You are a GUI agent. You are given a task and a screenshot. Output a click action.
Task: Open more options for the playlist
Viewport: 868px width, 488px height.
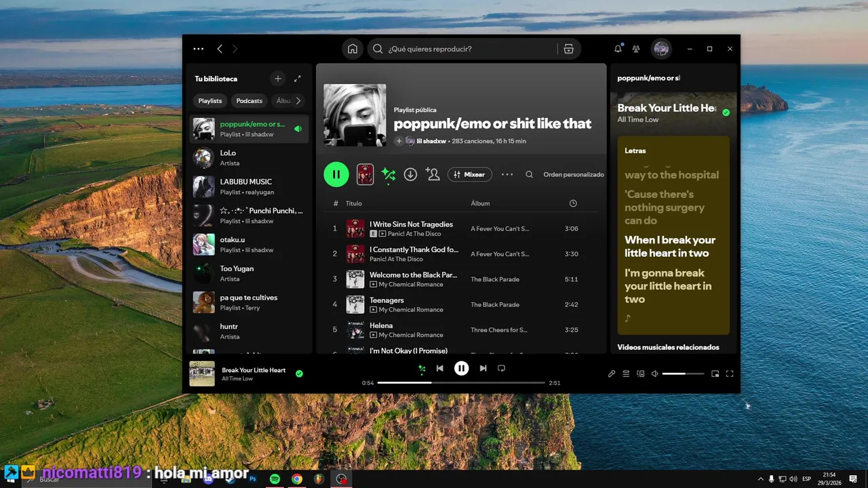[507, 174]
